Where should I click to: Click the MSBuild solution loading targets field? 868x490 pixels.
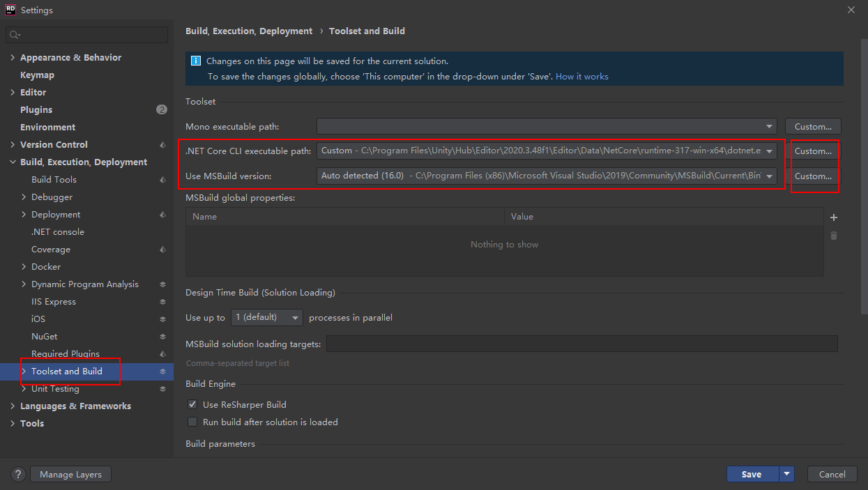click(x=582, y=344)
